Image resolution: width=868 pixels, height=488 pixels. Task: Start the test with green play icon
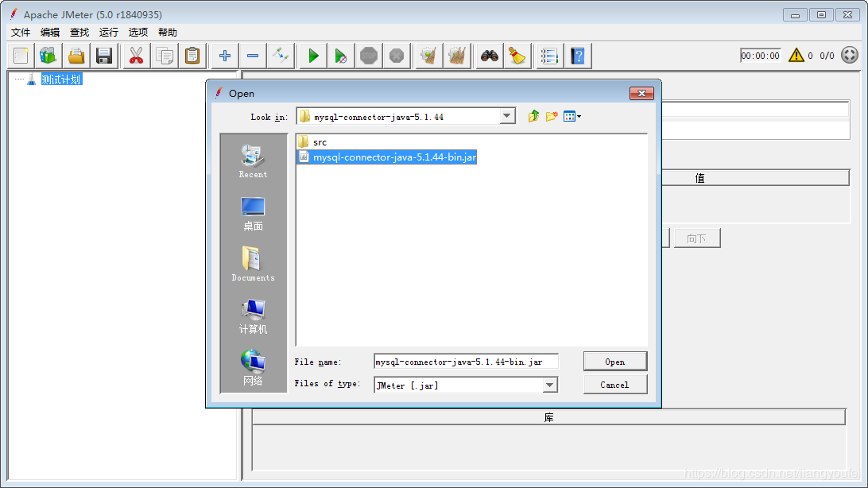tap(313, 56)
